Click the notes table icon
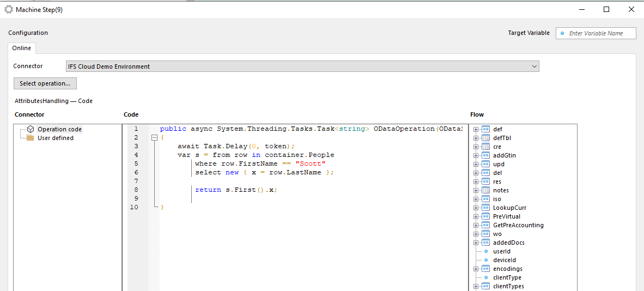Image resolution: width=644 pixels, height=291 pixels. tap(486, 190)
